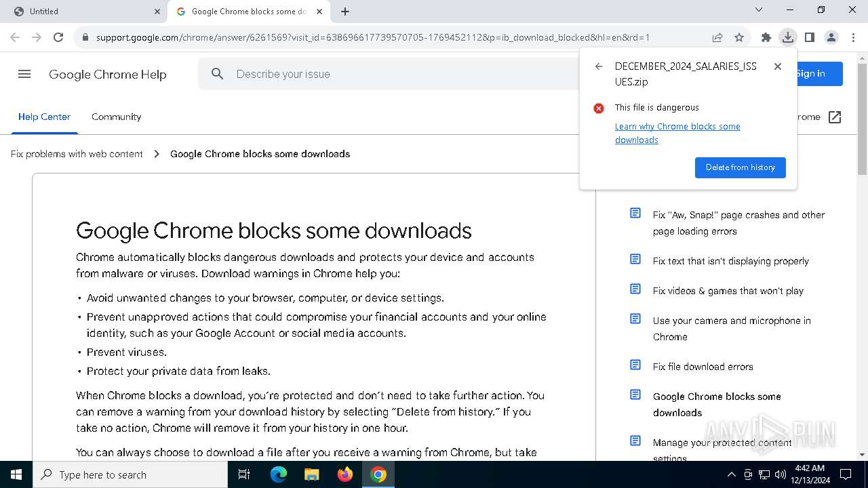Open the Chrome three-dot menu
Image resolution: width=868 pixels, height=488 pixels.
click(853, 37)
